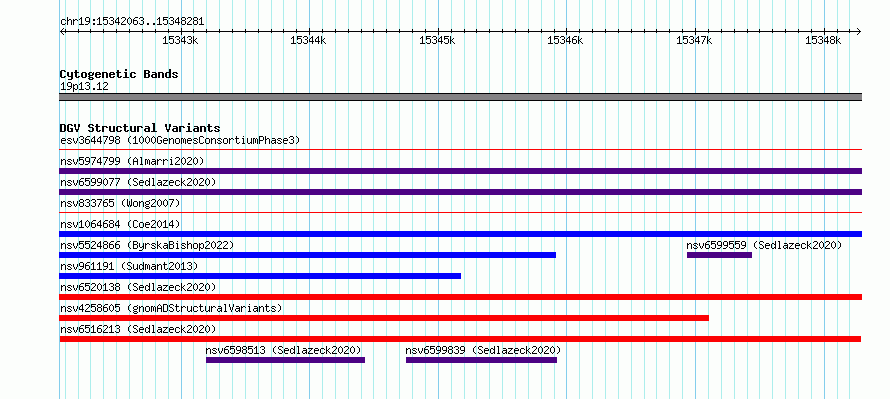This screenshot has width=890, height=399.
Task: Click the nsv6598513 (Sedlazeck2020) label
Action: [x=283, y=350]
